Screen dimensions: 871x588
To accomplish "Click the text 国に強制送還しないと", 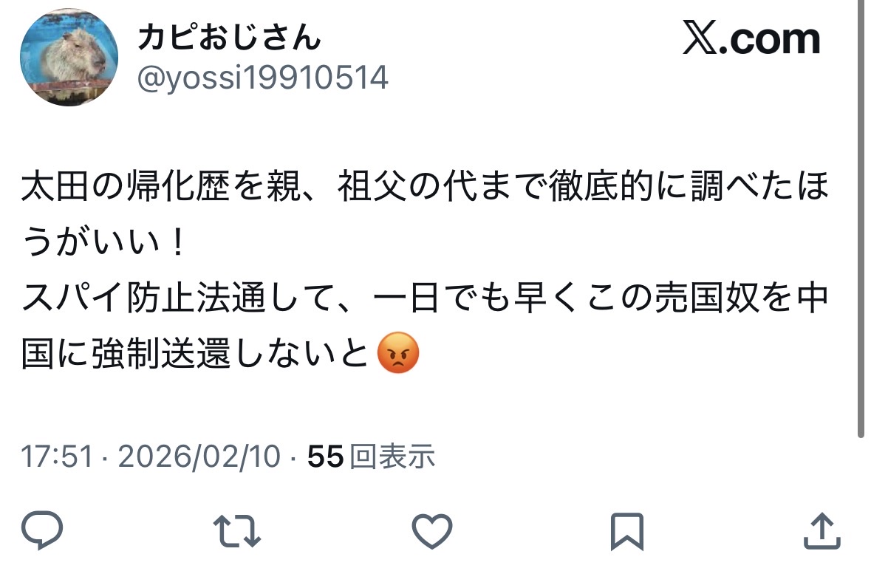I will (195, 354).
